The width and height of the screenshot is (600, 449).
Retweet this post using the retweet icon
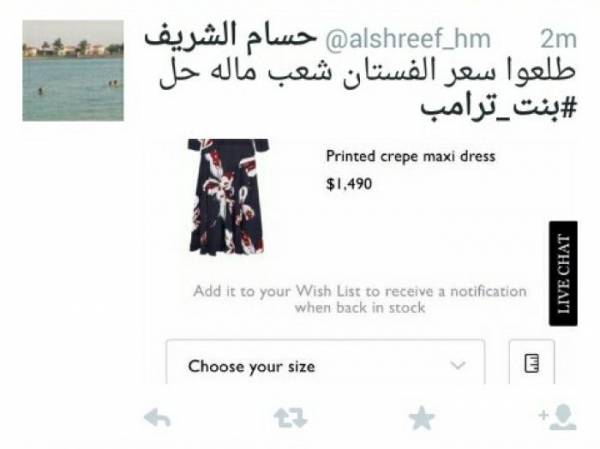tap(290, 418)
